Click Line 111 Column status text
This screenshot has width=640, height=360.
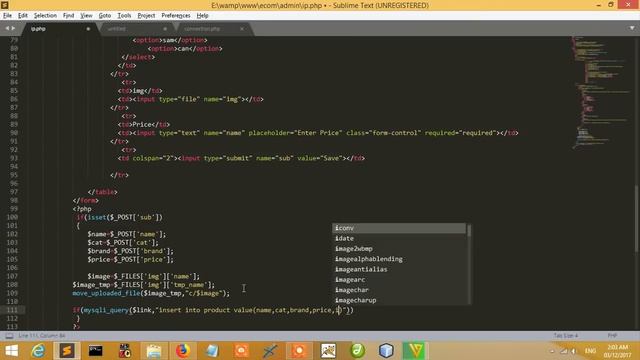[x=42, y=336]
